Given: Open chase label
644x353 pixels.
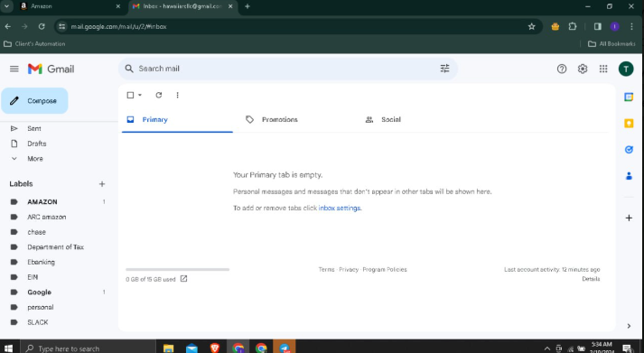Looking at the screenshot, I should pos(36,232).
